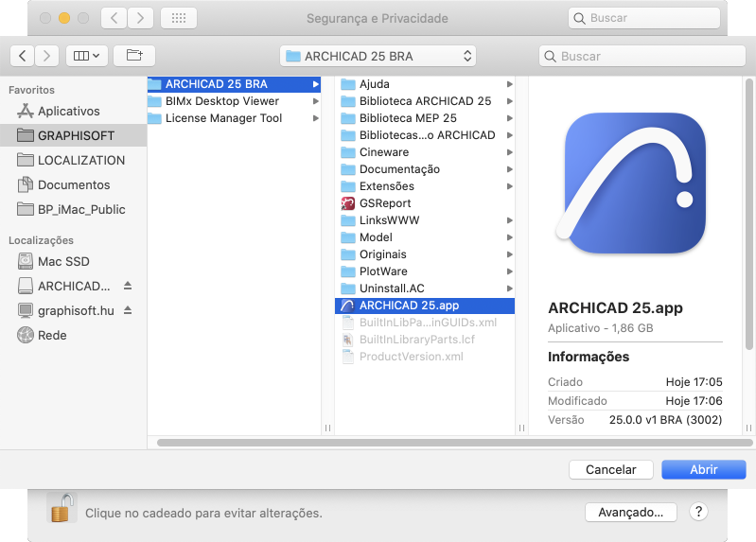Expand the Ajuda folder arrow
Image resolution: width=756 pixels, height=542 pixels.
click(x=510, y=84)
